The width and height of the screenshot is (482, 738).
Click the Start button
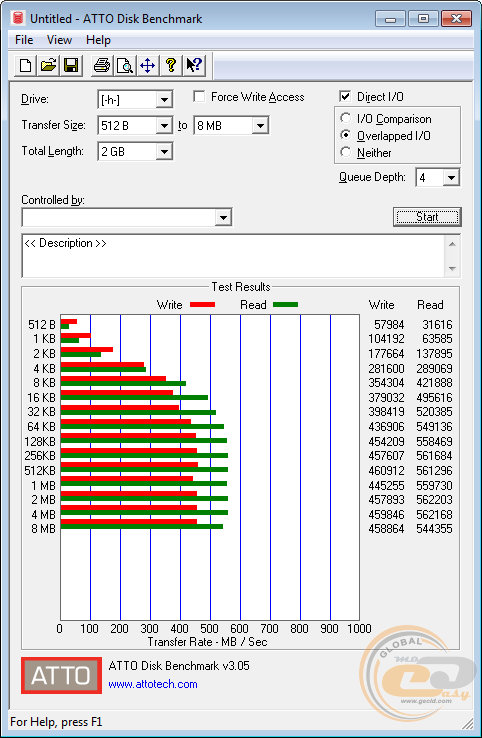[427, 217]
